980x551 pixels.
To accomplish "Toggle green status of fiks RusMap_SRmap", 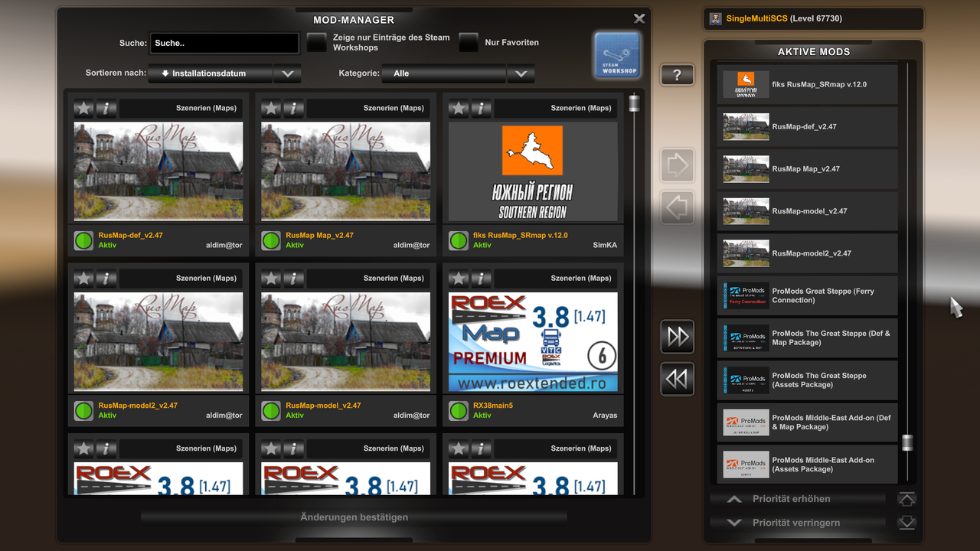I will (459, 240).
